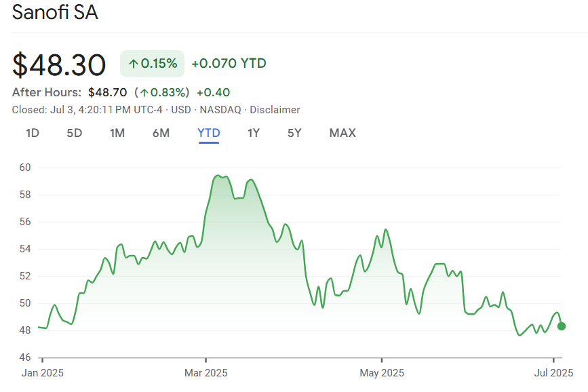
Task: Click the Mar 2025 axis label
Action: point(206,373)
